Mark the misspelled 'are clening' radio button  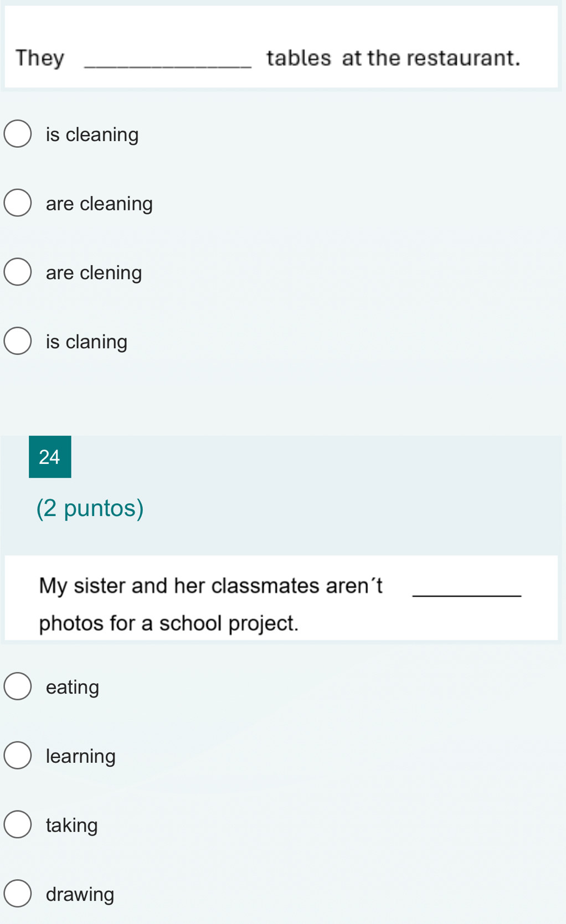18,272
